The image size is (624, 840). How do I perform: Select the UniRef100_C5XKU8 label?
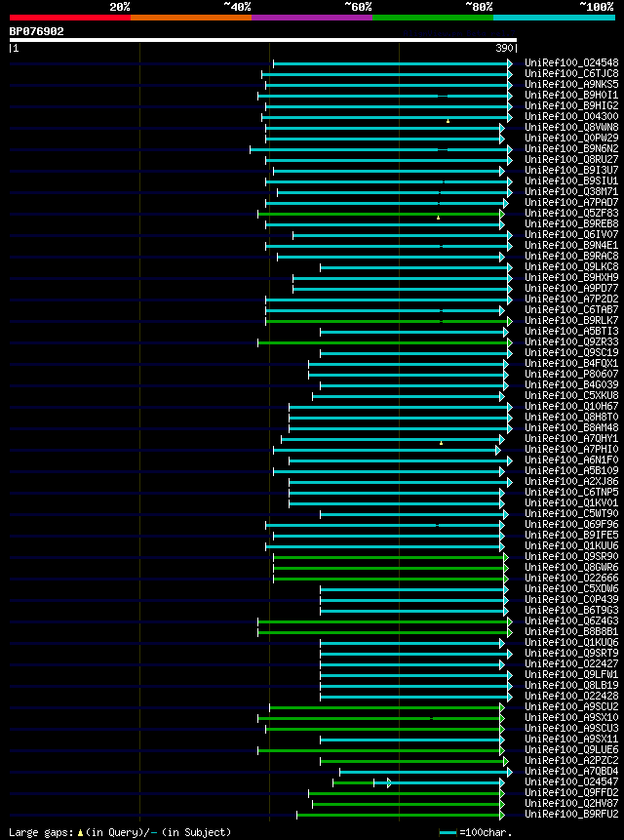click(x=571, y=395)
